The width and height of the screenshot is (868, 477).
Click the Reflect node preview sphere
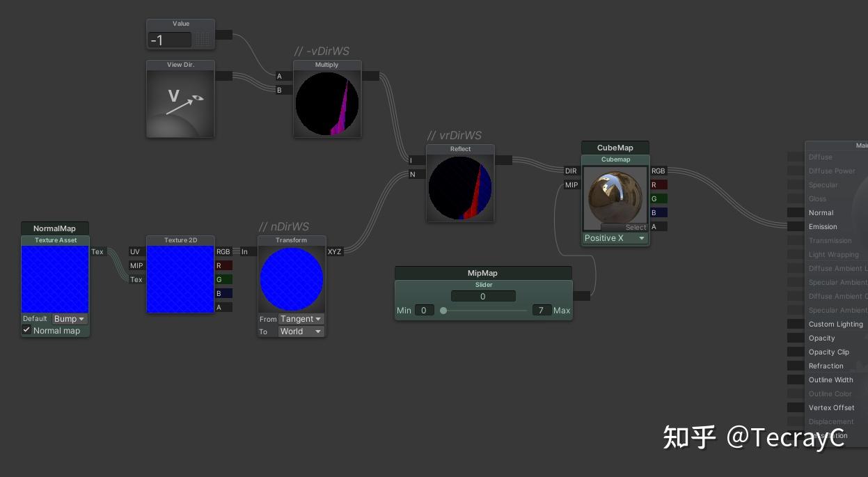click(x=460, y=187)
